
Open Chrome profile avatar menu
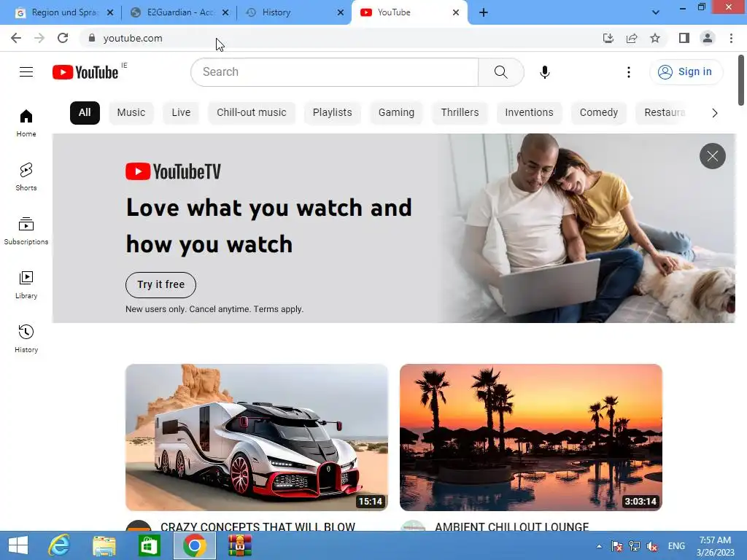click(708, 38)
